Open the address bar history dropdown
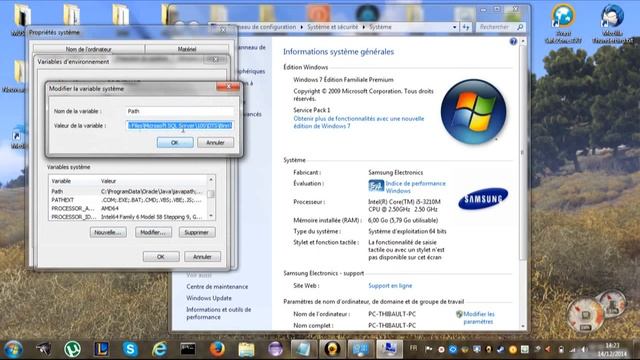Image resolution: width=640 pixels, height=360 pixels. 454,27
